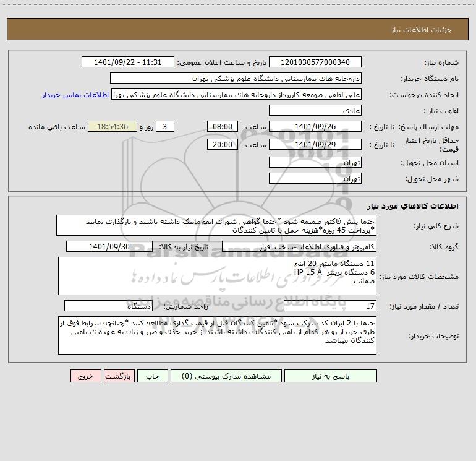Click the گروه کالا label
The height and width of the screenshot is (461, 476).
[x=444, y=247]
